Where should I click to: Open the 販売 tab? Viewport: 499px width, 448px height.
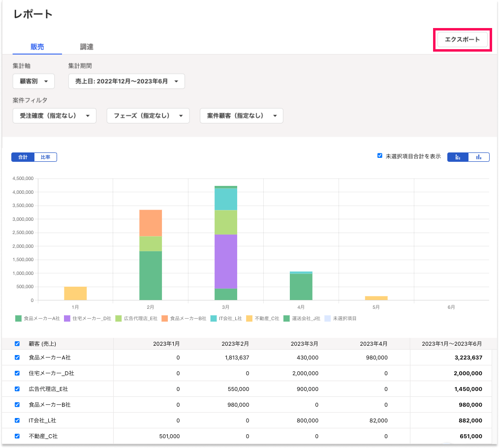point(37,47)
